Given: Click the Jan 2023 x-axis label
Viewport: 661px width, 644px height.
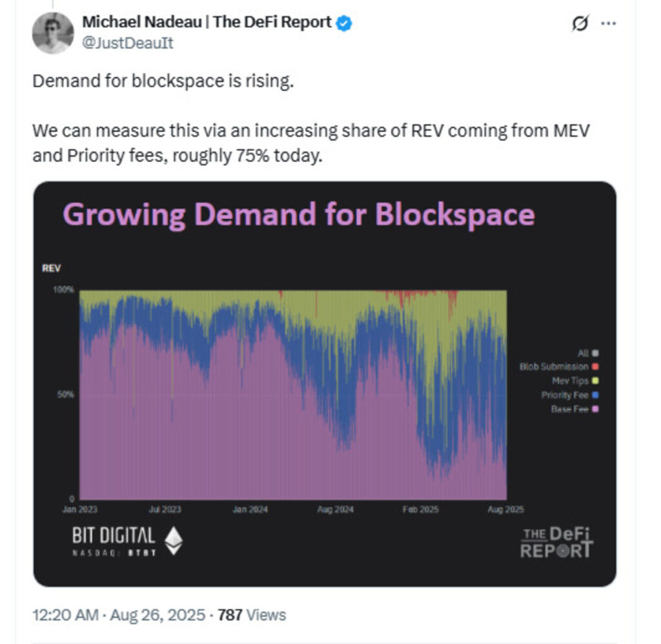Looking at the screenshot, I should 79,510.
